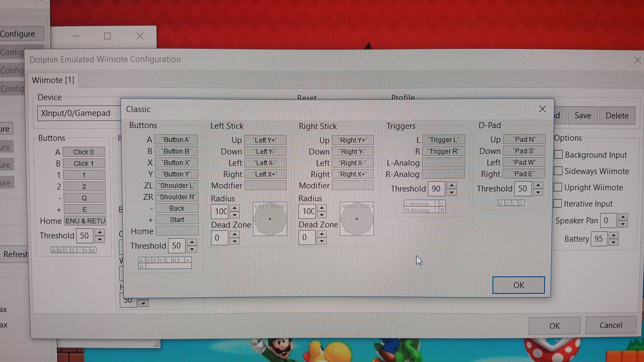Increase the Triggers Threshold value

451,185
